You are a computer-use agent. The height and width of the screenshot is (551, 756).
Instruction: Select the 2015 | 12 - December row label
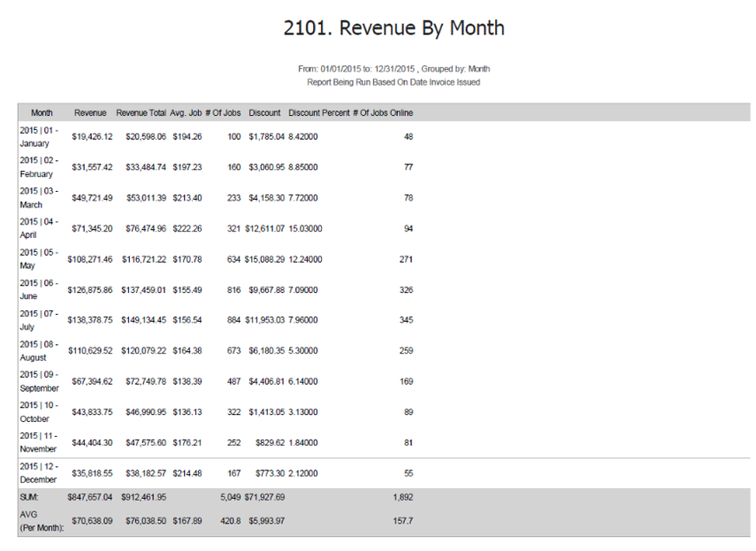pos(39,473)
